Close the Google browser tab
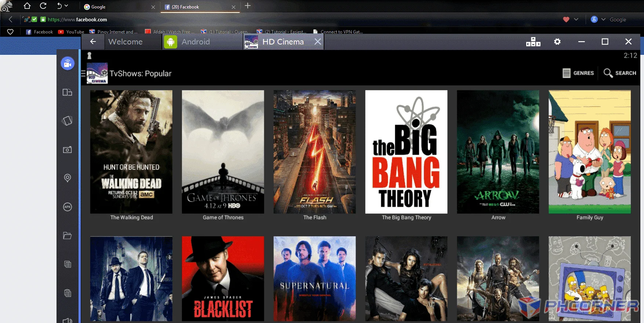Viewport: 644px width, 323px height. pos(153,7)
